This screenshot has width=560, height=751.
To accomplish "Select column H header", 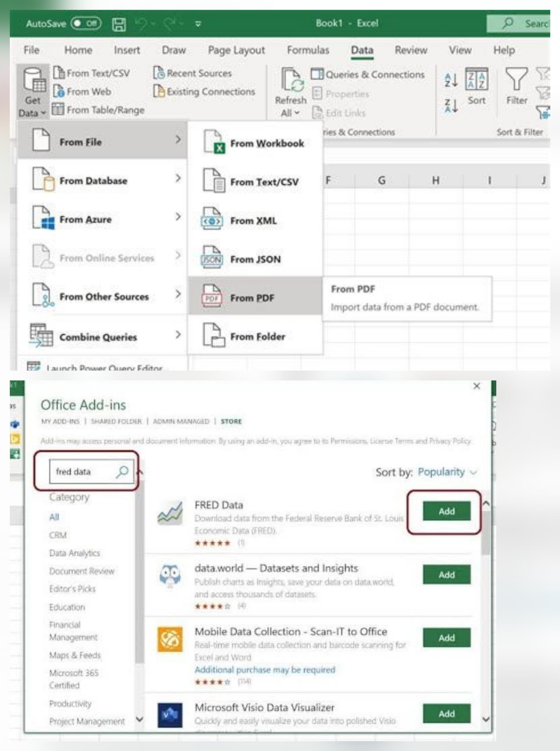I will [436, 180].
